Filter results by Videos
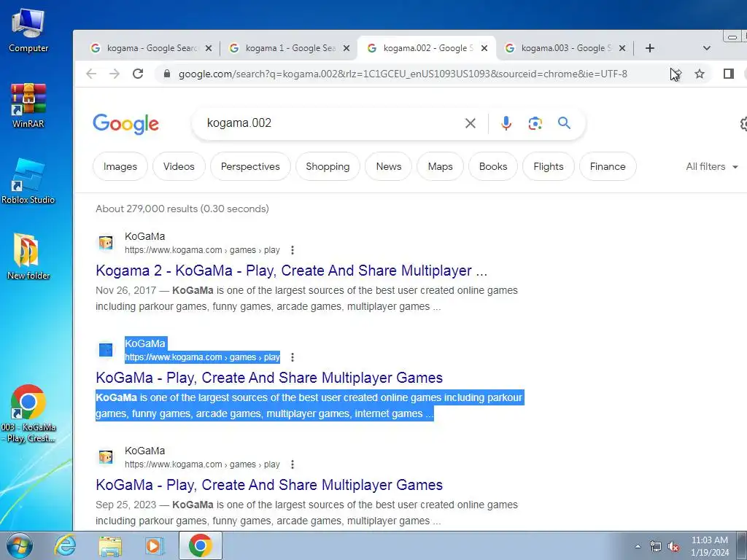The width and height of the screenshot is (747, 560). 179,167
